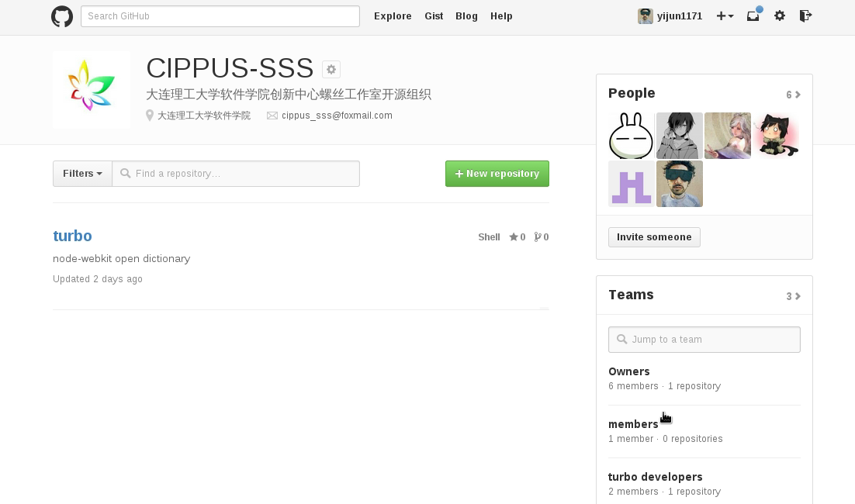Open the yijun1171 username link

pyautogui.click(x=680, y=16)
